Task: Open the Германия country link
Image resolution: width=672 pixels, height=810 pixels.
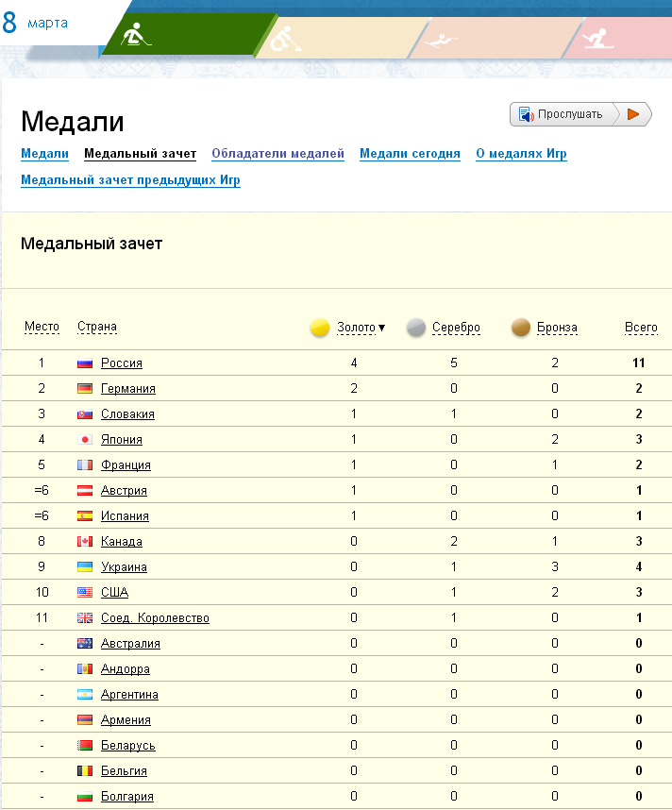Action: pyautogui.click(x=127, y=389)
